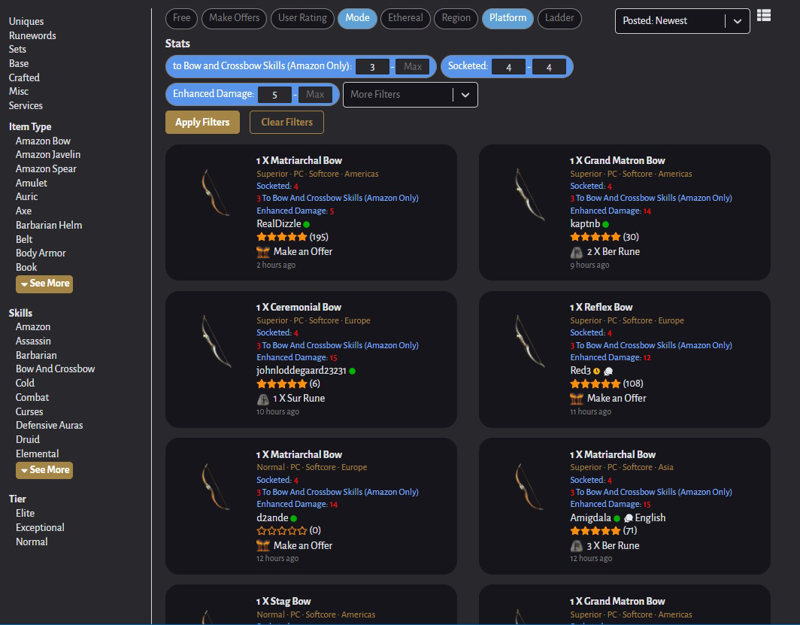
Task: Toggle the Free filter pill
Action: click(x=181, y=18)
